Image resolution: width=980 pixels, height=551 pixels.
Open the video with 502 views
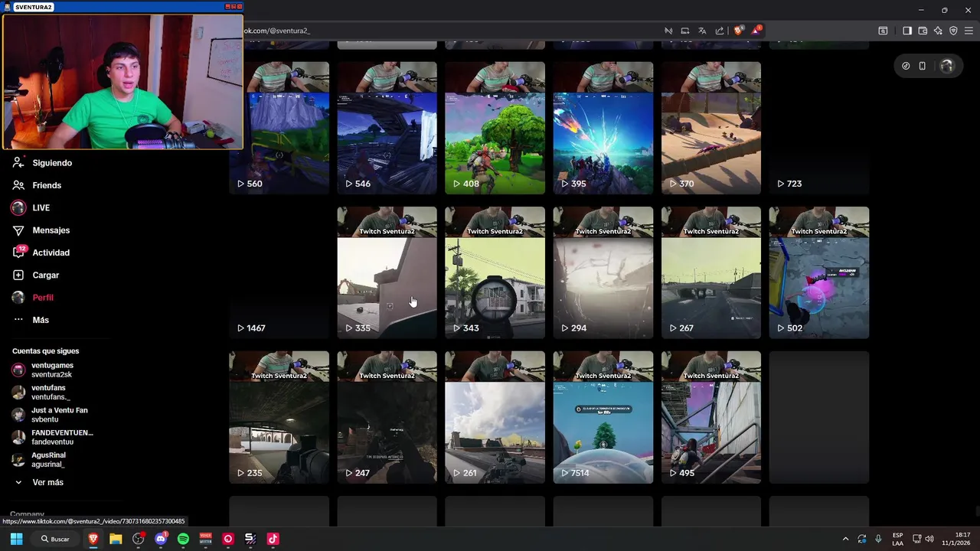coord(819,272)
